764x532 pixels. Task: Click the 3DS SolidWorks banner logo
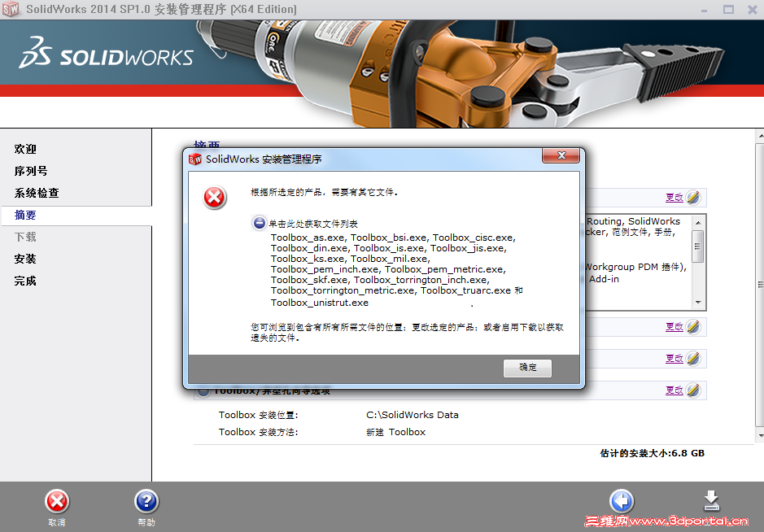pos(107,53)
